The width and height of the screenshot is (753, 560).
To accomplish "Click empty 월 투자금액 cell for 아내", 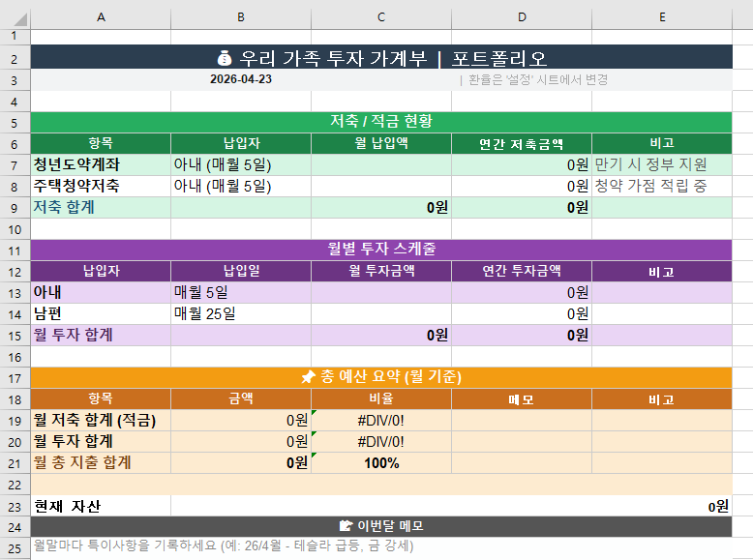I will [381, 293].
